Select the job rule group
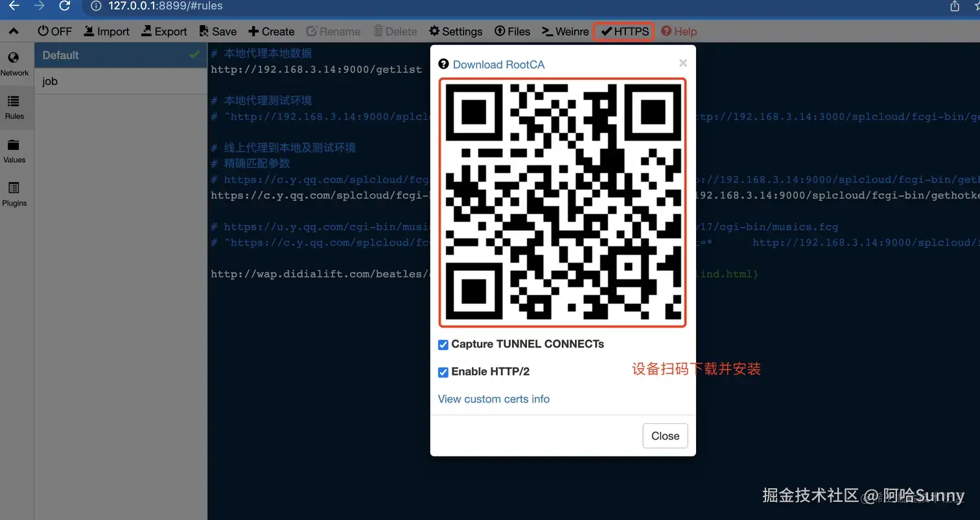Image resolution: width=980 pixels, height=520 pixels. click(x=121, y=81)
